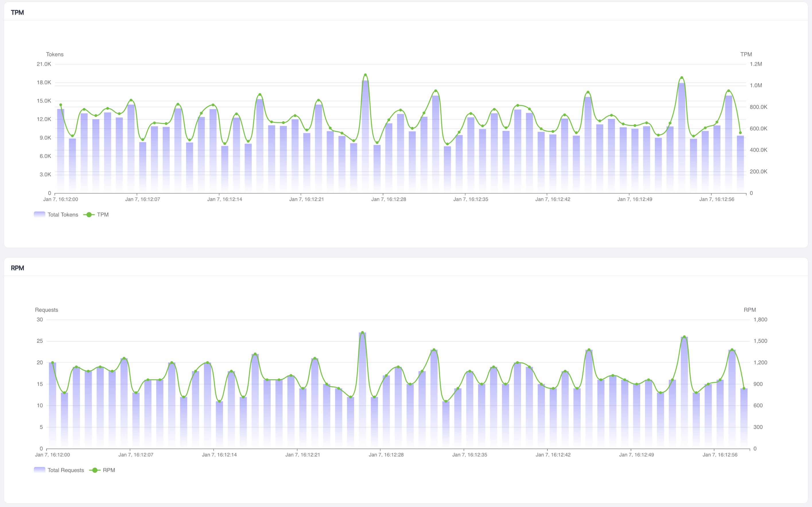Viewport: 812px width, 507px height.
Task: Click the RPM panel title
Action: [x=18, y=268]
